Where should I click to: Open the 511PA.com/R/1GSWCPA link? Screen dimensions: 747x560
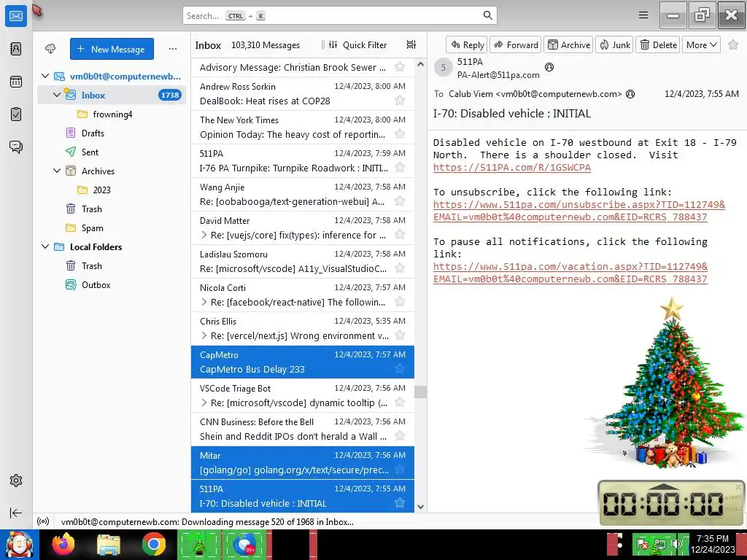coord(511,167)
